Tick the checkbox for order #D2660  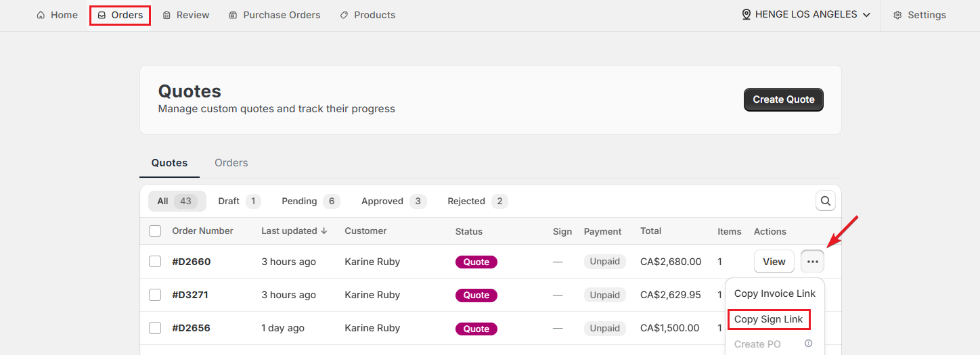click(155, 262)
